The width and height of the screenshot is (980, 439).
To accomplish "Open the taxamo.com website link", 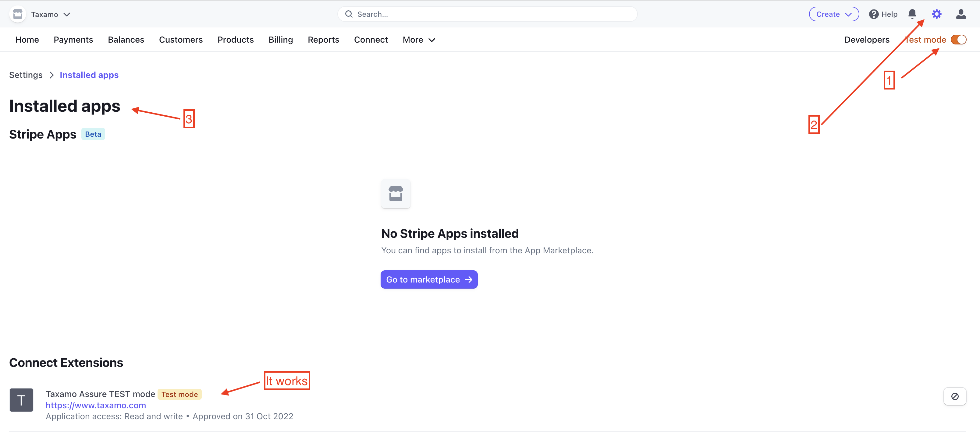I will tap(96, 405).
